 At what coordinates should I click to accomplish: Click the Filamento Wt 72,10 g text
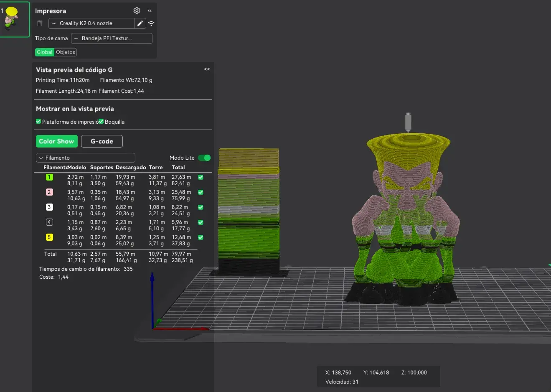126,80
